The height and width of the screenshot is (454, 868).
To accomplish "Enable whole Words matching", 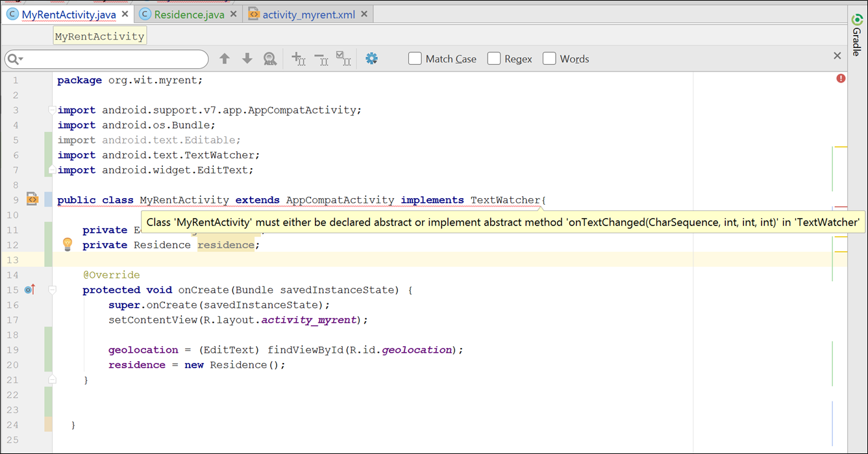I will (549, 58).
